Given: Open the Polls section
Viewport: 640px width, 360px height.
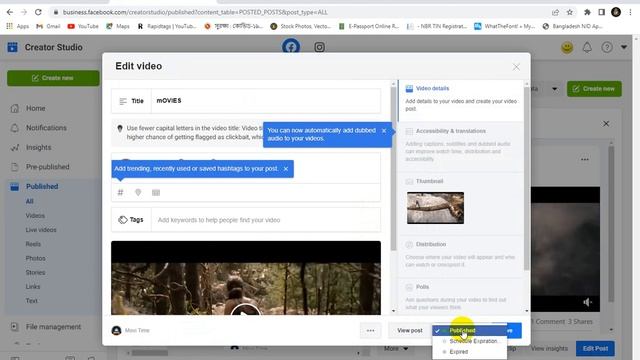Looking at the screenshot, I should (x=460, y=297).
